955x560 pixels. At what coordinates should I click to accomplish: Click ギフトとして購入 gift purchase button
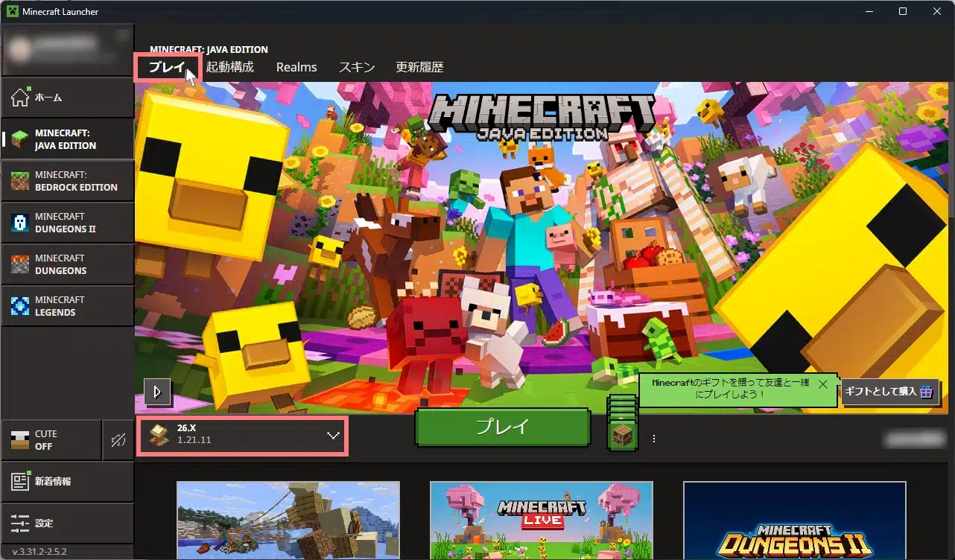pos(889,391)
